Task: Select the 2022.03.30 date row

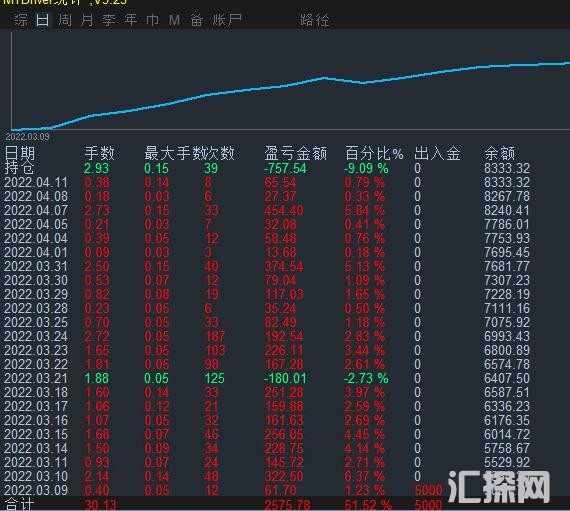Action: pos(36,281)
